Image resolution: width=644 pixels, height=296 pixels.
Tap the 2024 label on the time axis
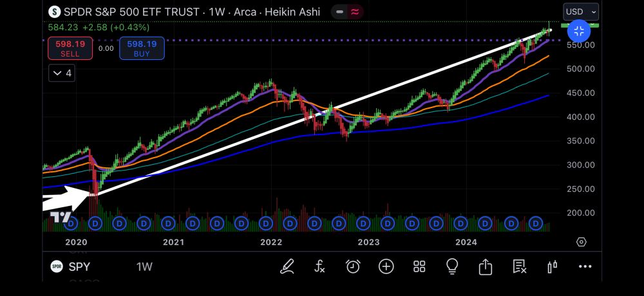pyautogui.click(x=466, y=242)
